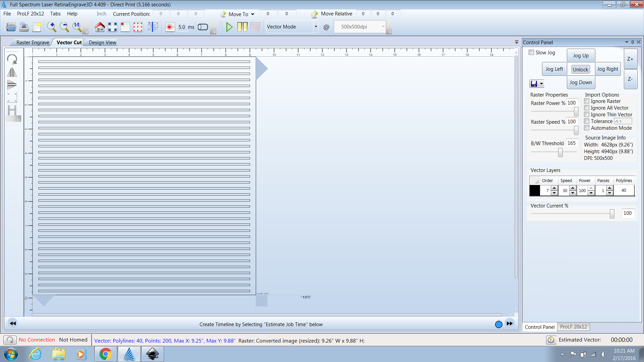Zoom in with the plus magnifier

[x=51, y=27]
